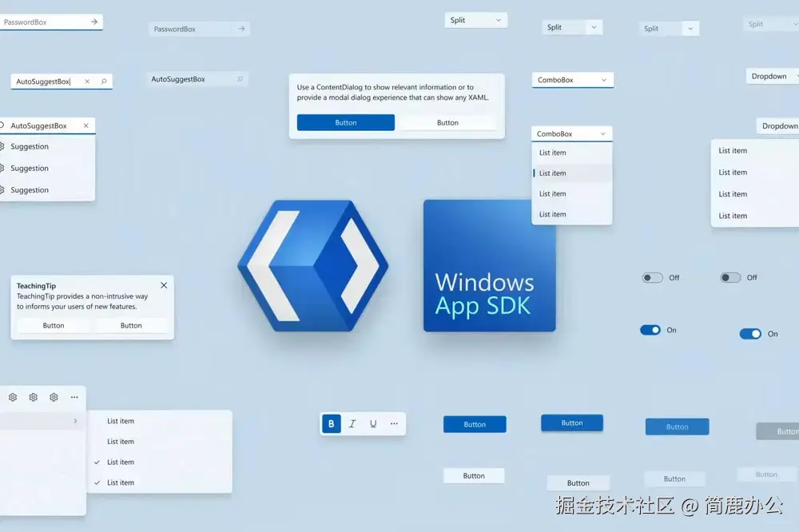Toggle Italic in the formatting toolbar
799x532 pixels.
click(352, 423)
